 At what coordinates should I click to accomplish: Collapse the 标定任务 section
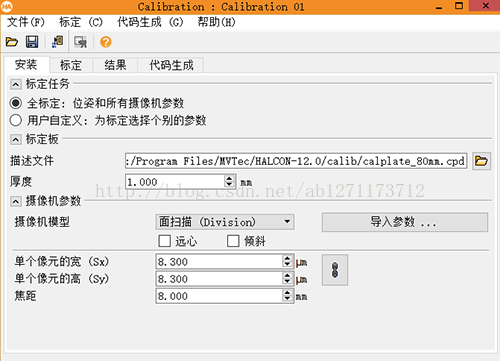point(16,84)
